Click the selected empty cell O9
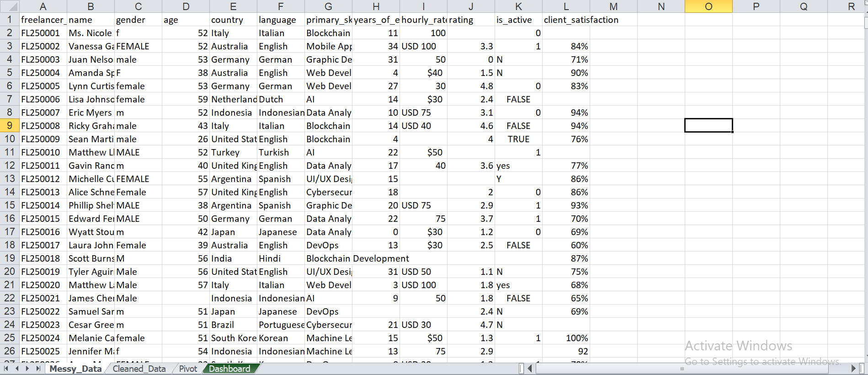868x375 pixels. click(x=708, y=126)
